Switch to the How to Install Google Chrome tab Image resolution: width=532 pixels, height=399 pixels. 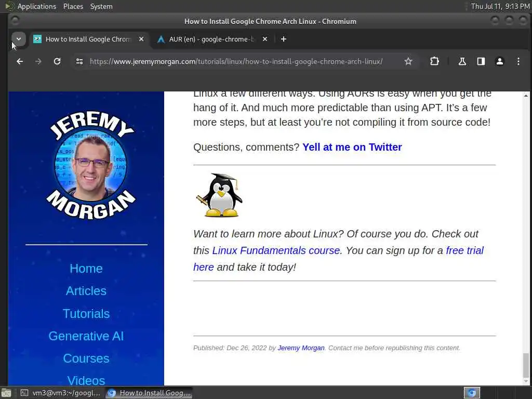coord(88,39)
